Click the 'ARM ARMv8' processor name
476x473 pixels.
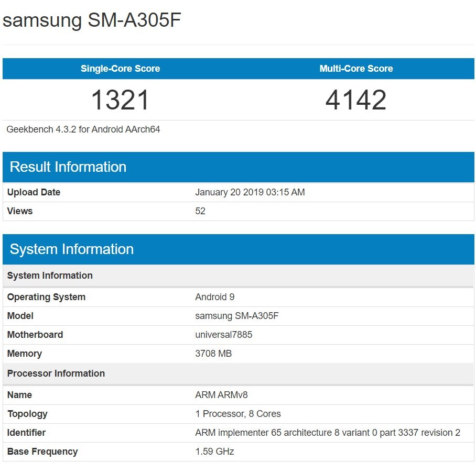[x=221, y=395]
